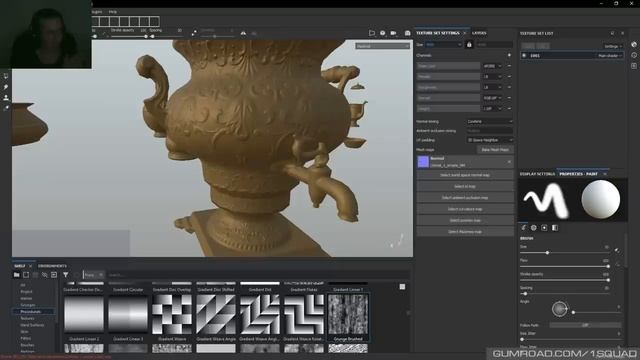The height and width of the screenshot is (360, 640).
Task: Select the Material Picker eyedropper tool
Action: click(6, 108)
